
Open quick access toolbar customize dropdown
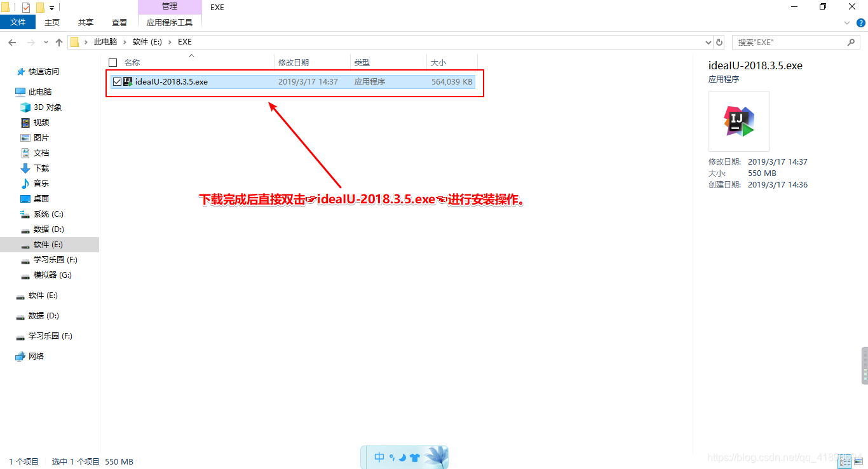pos(51,8)
